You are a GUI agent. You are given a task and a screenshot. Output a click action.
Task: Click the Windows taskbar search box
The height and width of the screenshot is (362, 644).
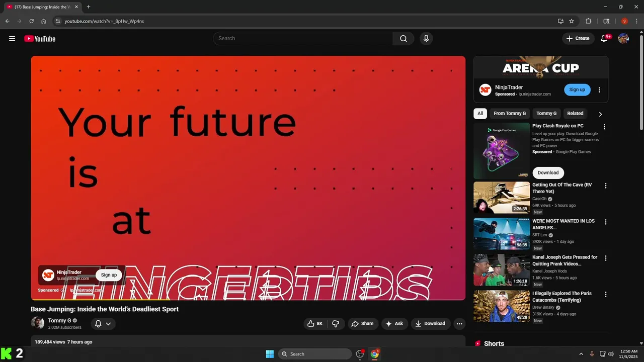314,354
